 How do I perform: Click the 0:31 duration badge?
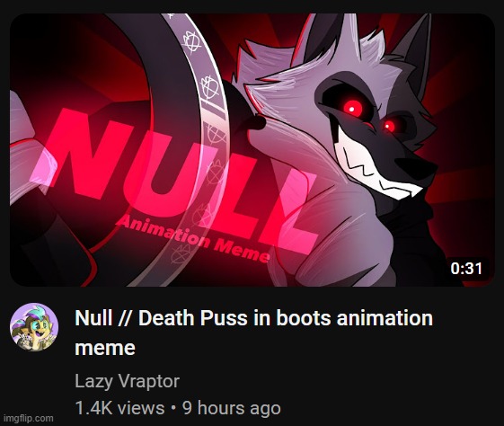(x=466, y=269)
